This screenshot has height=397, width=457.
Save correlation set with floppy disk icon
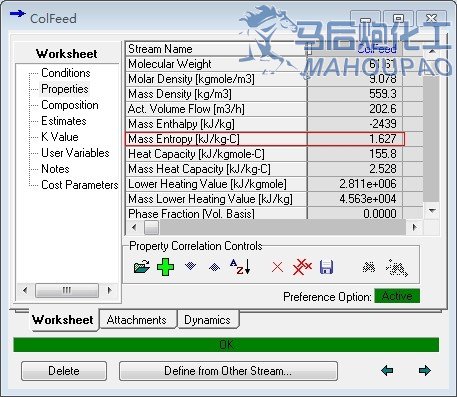coord(326,267)
